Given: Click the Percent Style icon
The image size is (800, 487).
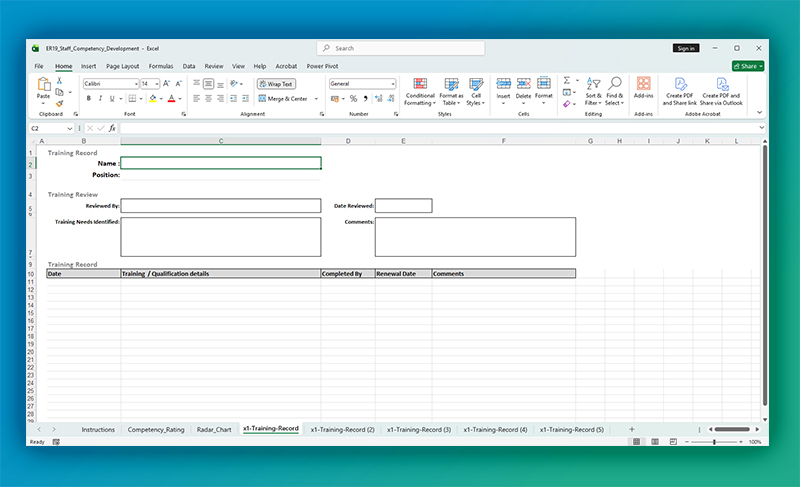Looking at the screenshot, I should (x=352, y=99).
